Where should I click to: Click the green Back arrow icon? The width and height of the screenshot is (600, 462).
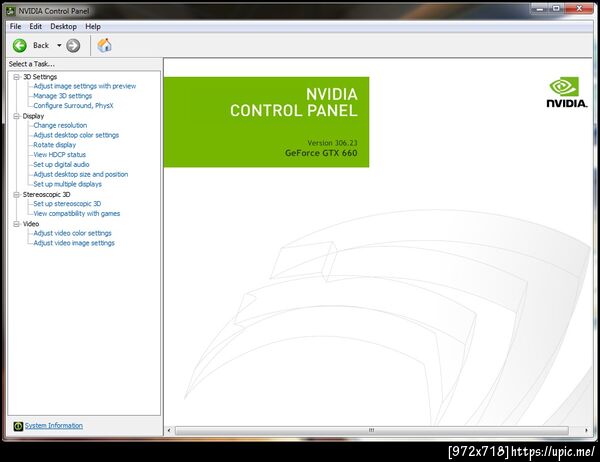coord(20,46)
